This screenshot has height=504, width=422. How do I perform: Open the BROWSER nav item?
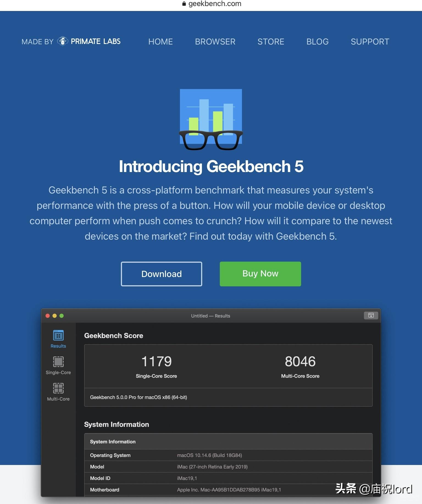[x=215, y=41]
